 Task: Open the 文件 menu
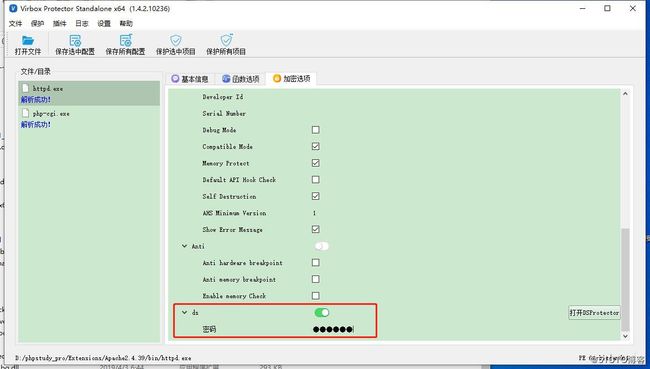pos(15,23)
